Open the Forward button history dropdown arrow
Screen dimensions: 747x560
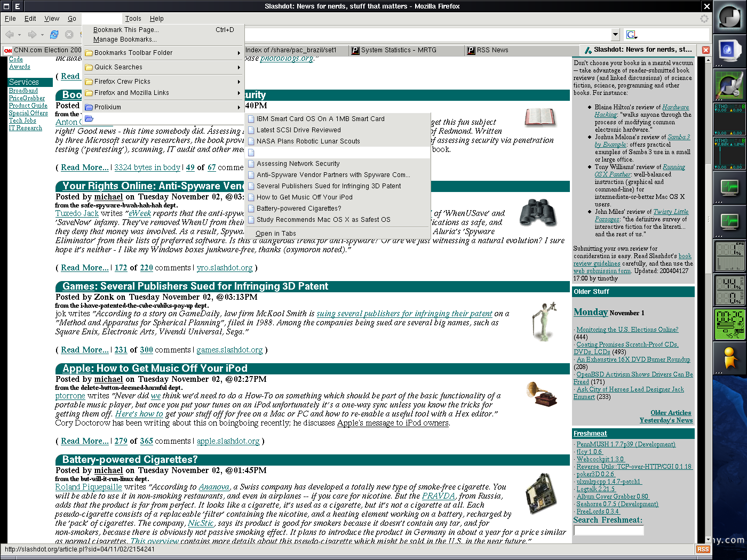click(x=42, y=35)
